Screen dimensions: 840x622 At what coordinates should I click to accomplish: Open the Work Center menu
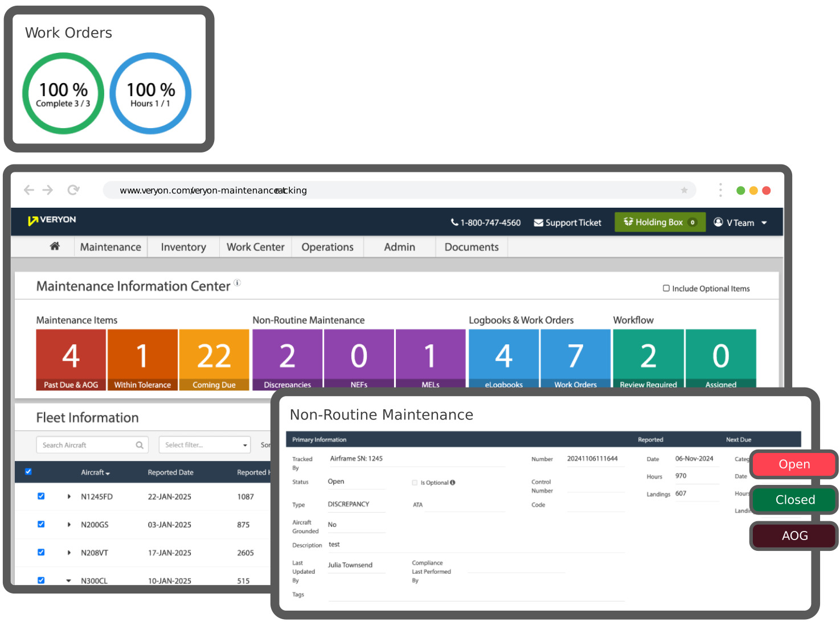tap(256, 247)
